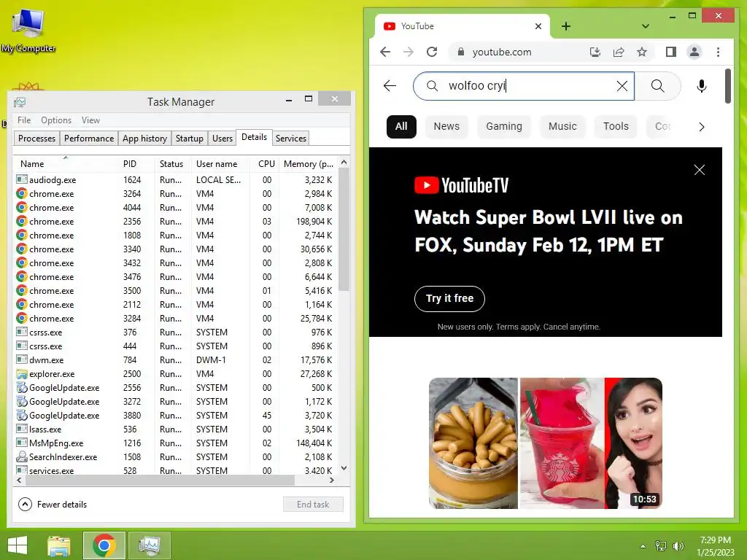Sort by the Memory column header
The height and width of the screenshot is (560, 747).
click(x=309, y=164)
